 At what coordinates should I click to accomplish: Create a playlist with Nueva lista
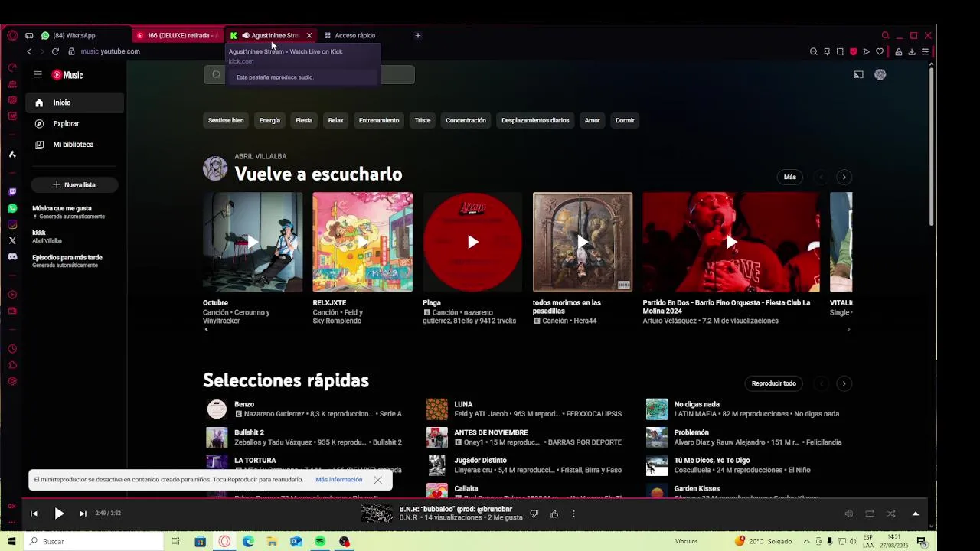point(74,184)
